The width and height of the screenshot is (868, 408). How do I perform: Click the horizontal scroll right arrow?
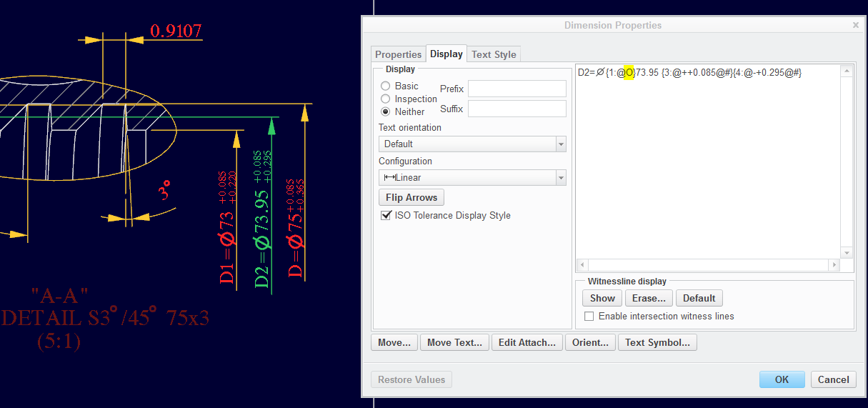click(x=834, y=265)
